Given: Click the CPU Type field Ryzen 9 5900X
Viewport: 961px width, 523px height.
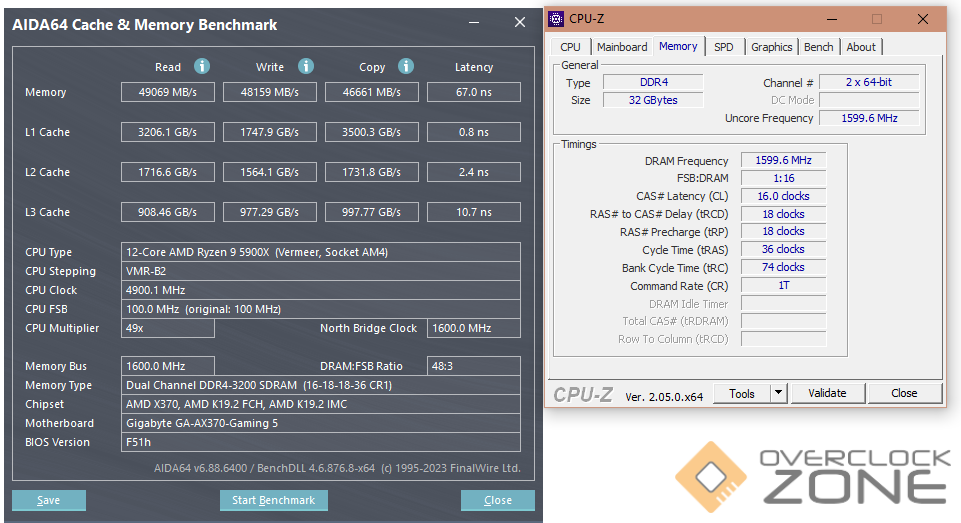Looking at the screenshot, I should [x=321, y=252].
